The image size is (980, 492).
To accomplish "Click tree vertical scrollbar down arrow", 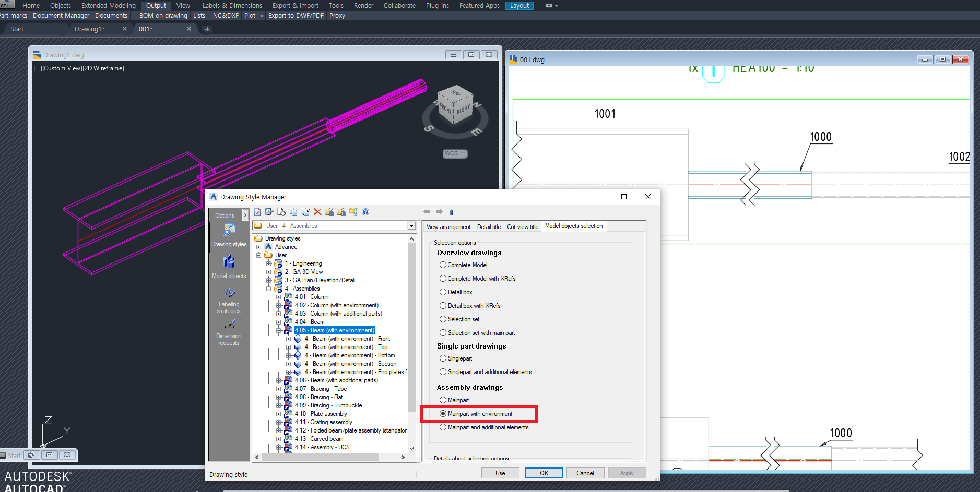I will click(x=411, y=448).
